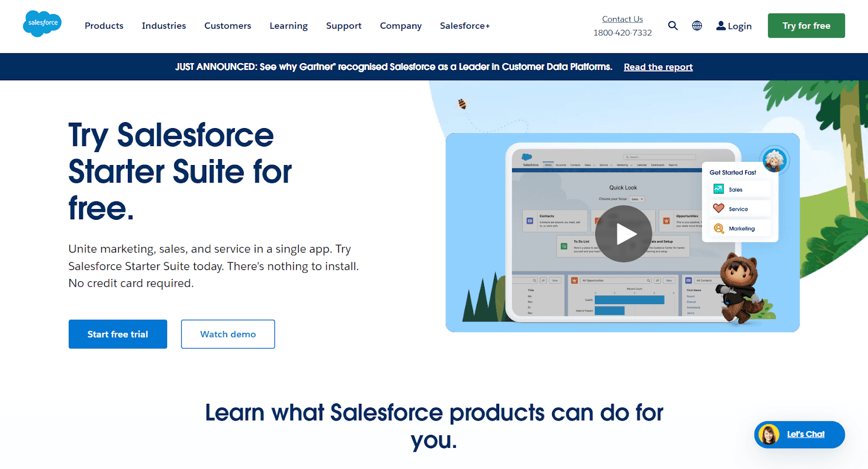Click the Astro mascot character
Viewport: 868px width, 469px height.
point(741,288)
